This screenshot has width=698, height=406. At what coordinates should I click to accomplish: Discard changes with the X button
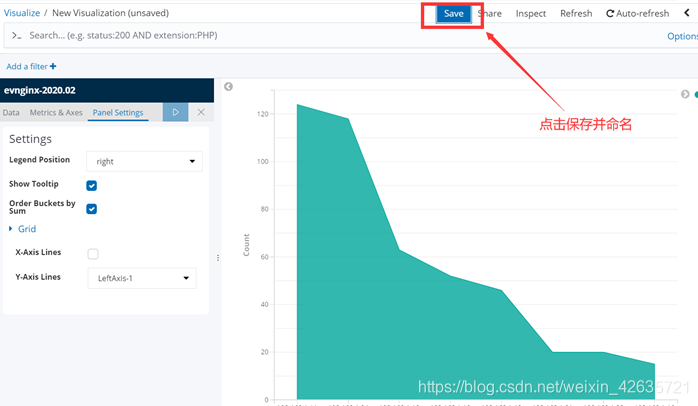point(201,112)
